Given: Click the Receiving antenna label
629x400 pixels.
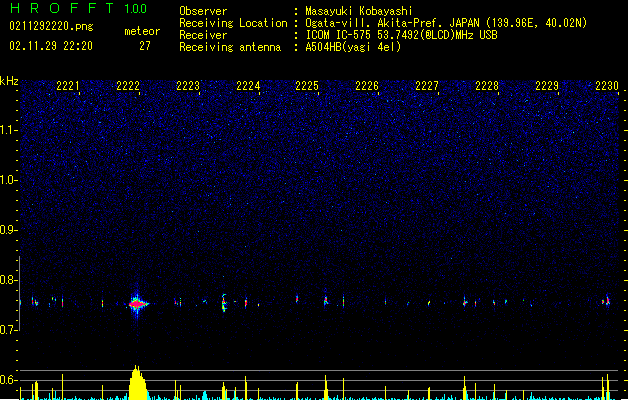Looking at the screenshot, I should (x=230, y=47).
